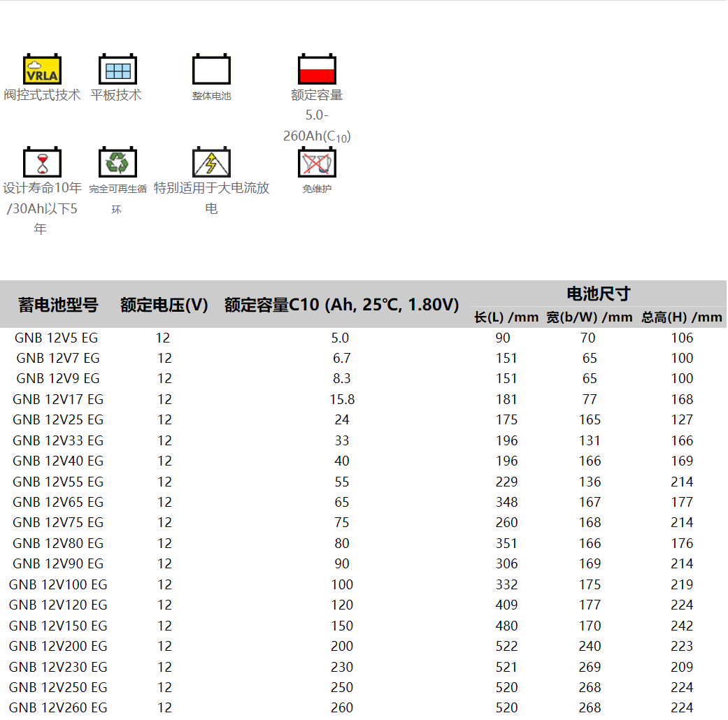This screenshot has width=728, height=720.
Task: Select model GNB 12V100 EG
Action: (58, 584)
